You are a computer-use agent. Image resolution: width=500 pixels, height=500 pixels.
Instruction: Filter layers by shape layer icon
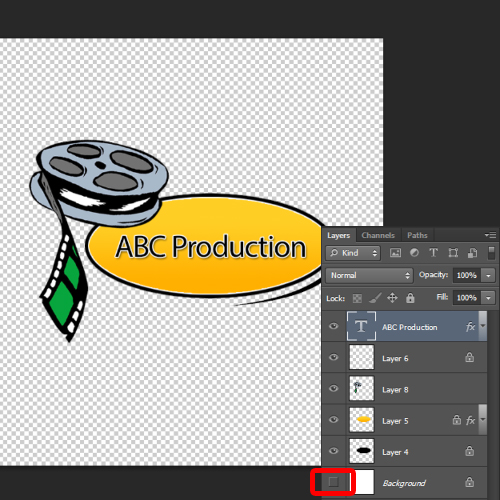coord(453,253)
